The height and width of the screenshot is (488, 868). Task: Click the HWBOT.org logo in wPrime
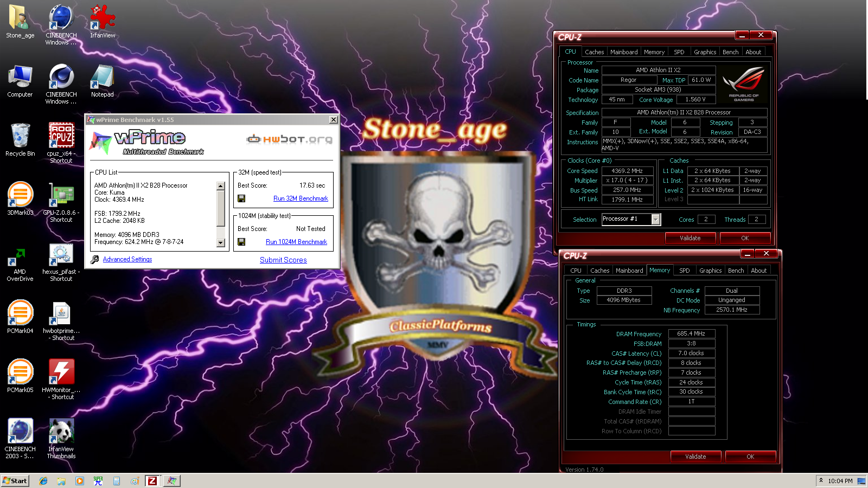(289, 139)
